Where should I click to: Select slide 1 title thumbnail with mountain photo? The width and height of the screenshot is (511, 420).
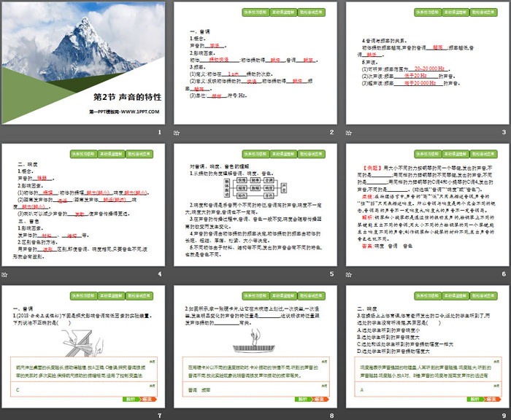[83, 63]
